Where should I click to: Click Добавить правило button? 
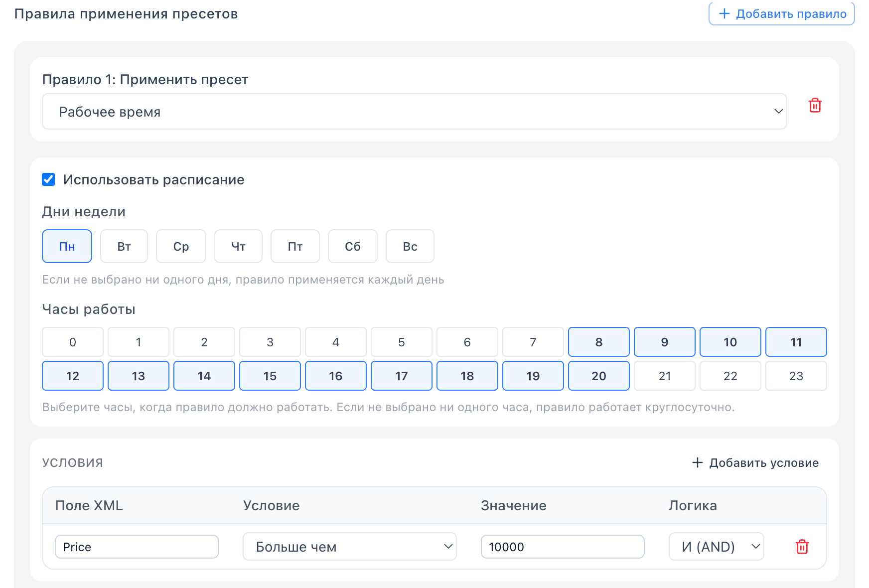point(781,14)
